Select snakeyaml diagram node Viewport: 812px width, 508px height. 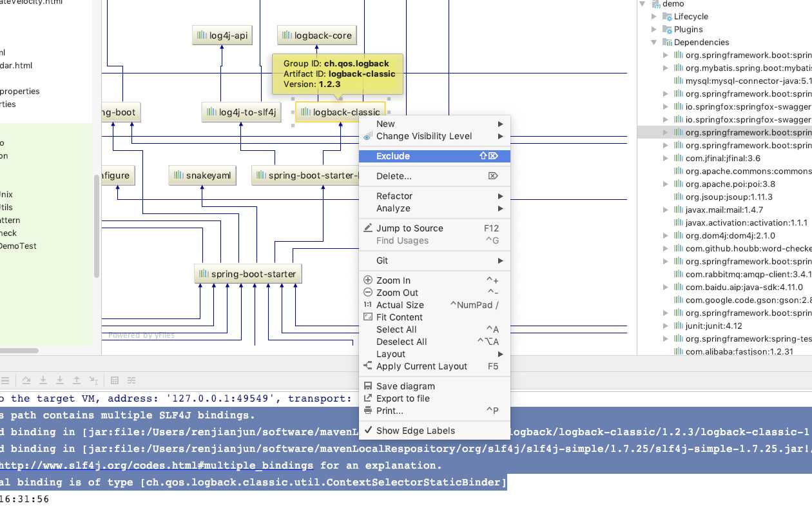click(202, 175)
